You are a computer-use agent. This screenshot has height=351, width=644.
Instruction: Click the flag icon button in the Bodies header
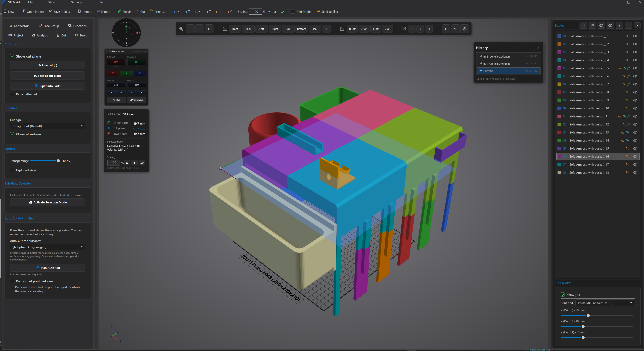592,25
